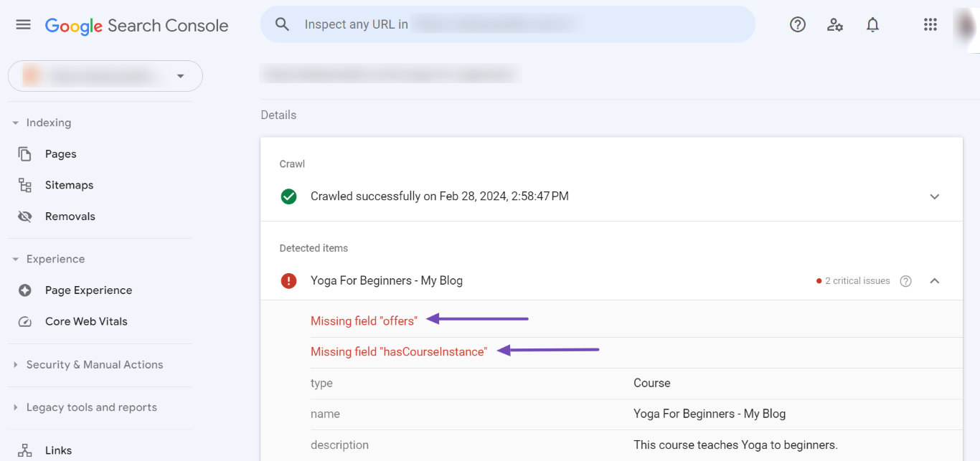Select the Yoga For Beginners item title
Image resolution: width=980 pixels, height=461 pixels.
(387, 281)
